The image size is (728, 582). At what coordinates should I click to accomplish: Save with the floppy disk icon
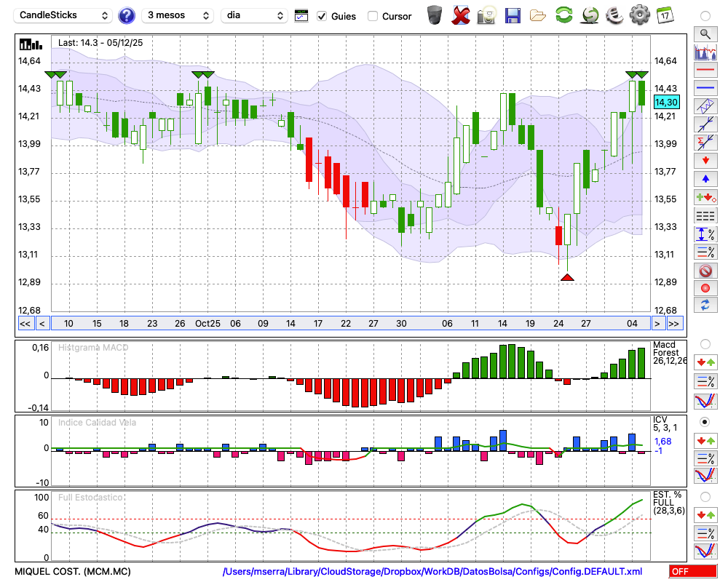(x=513, y=15)
